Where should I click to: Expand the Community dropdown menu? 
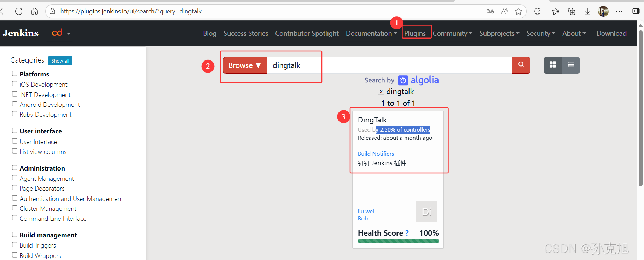452,33
